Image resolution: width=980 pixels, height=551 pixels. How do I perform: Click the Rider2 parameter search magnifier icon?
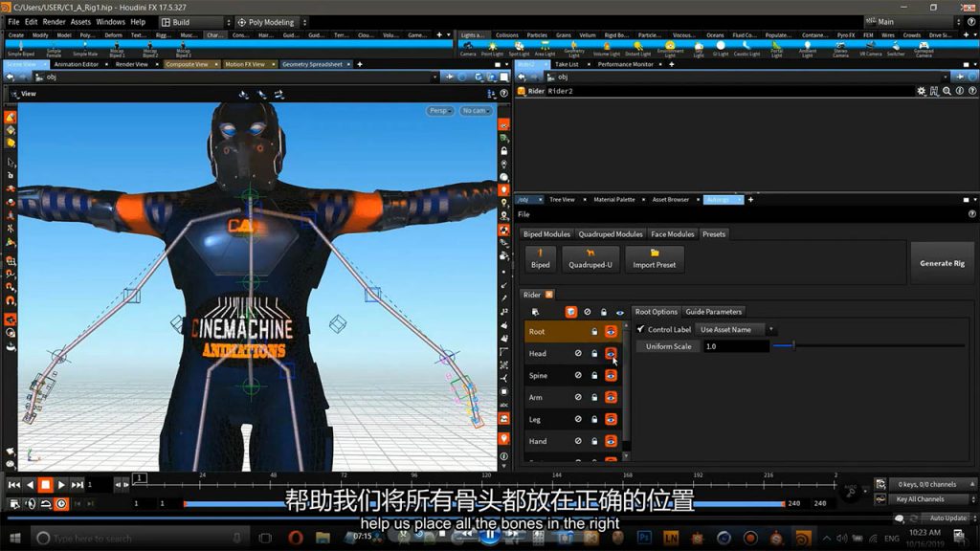[x=947, y=91]
